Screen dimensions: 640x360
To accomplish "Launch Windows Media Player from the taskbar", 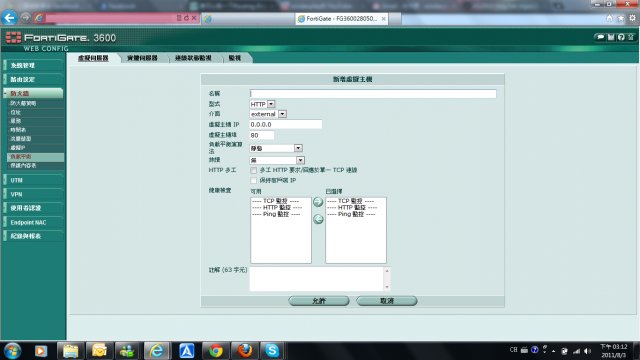I will (40, 351).
